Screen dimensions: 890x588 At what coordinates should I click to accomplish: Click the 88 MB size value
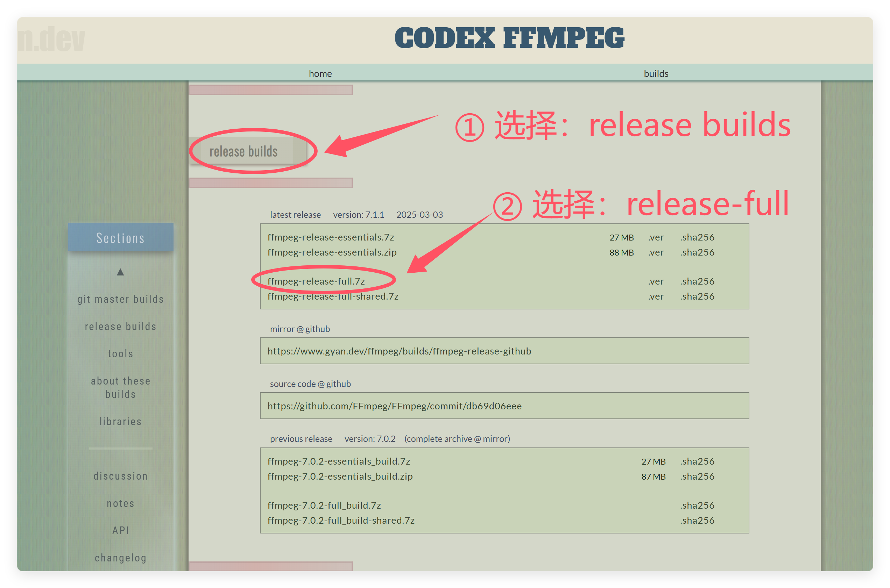621,252
